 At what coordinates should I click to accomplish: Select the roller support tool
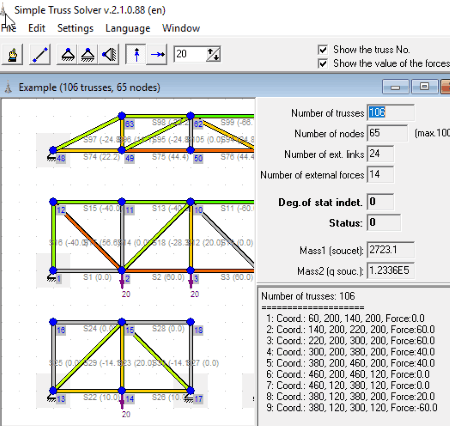coord(88,54)
